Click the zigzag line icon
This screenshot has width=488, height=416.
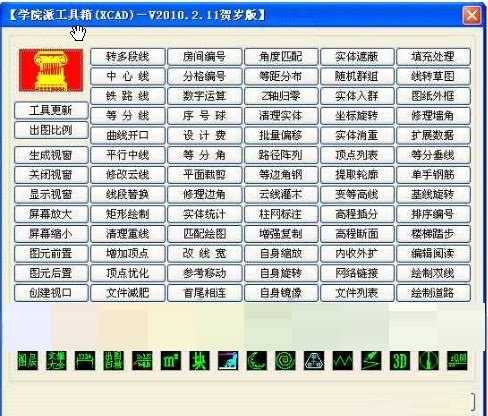pyautogui.click(x=343, y=361)
